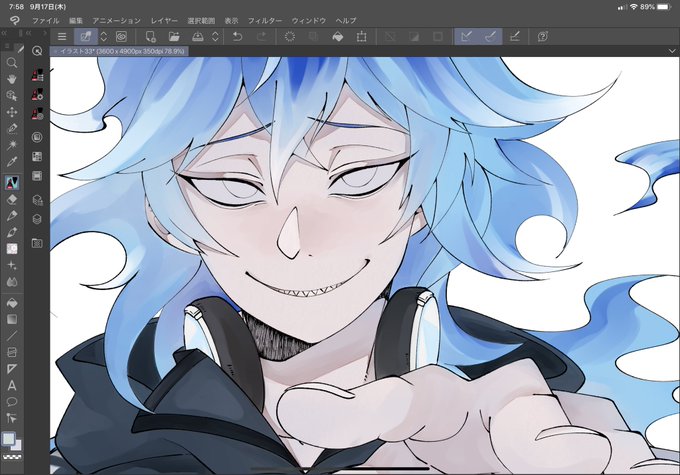
Task: Open the アニメーション menu
Action: click(116, 20)
